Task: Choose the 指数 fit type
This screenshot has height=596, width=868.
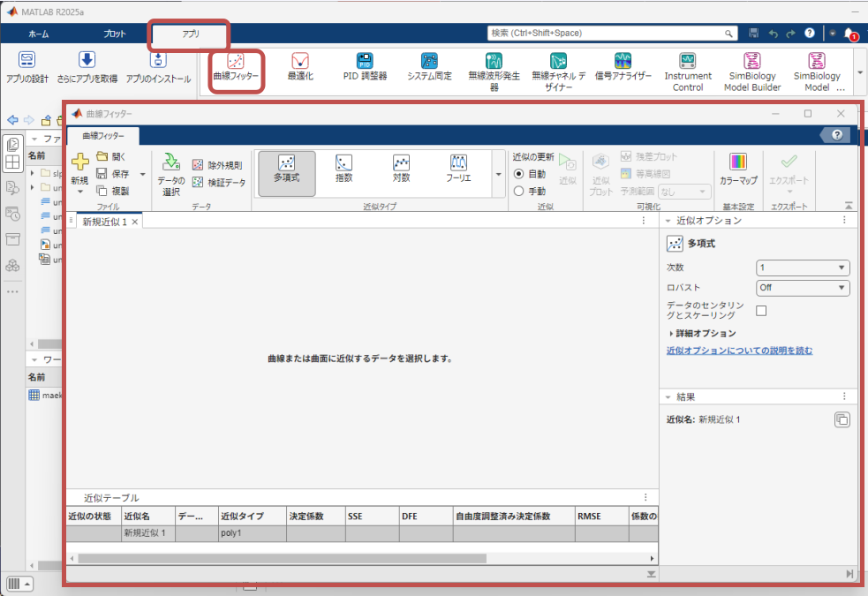Action: tap(343, 170)
